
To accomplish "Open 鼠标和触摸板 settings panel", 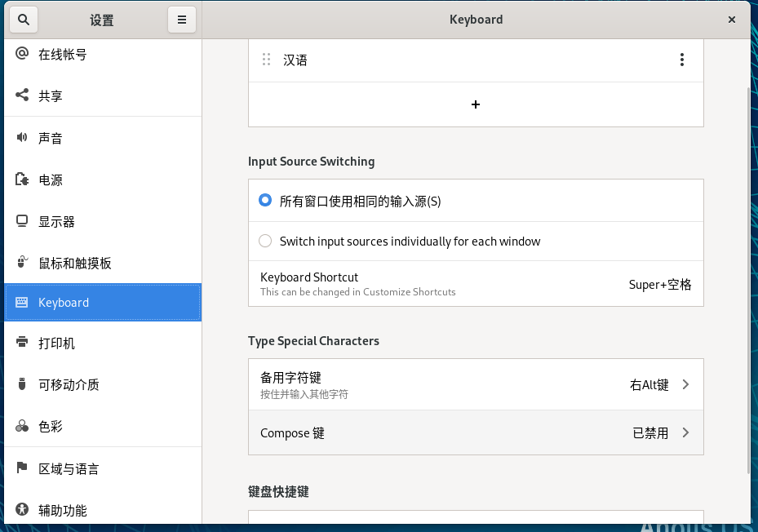I will point(74,263).
